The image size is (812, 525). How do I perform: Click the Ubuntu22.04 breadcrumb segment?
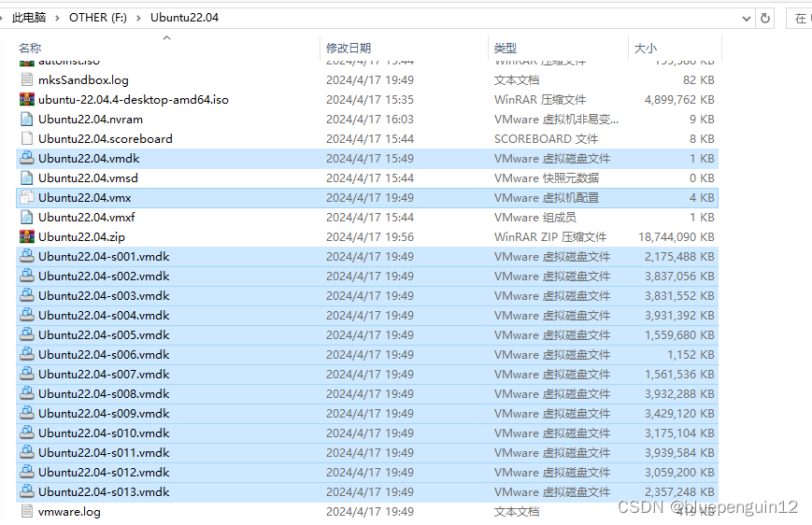click(x=184, y=18)
